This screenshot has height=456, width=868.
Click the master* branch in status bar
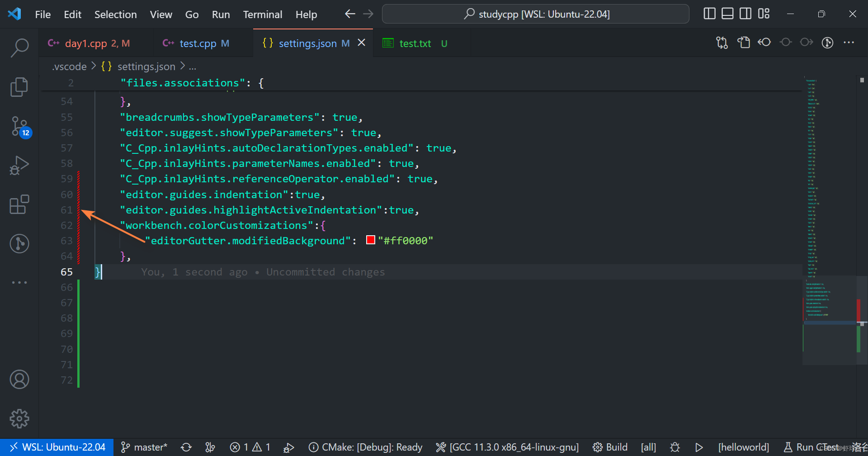coord(144,447)
